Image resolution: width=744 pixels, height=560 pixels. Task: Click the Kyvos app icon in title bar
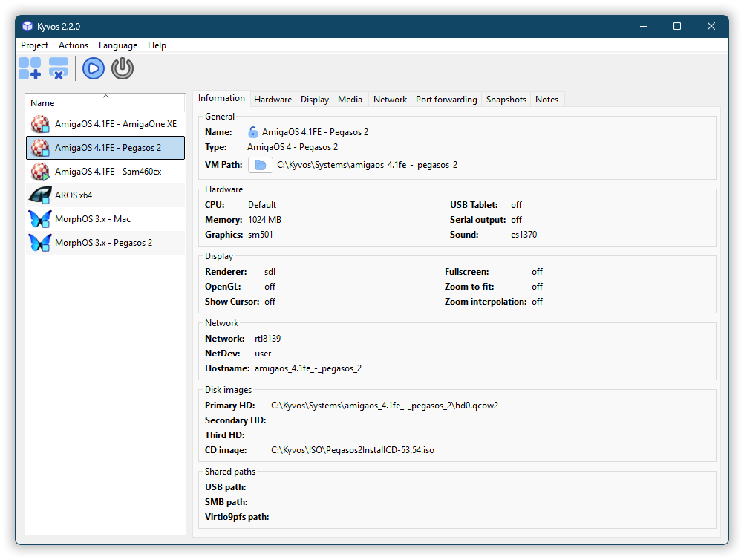pyautogui.click(x=27, y=26)
